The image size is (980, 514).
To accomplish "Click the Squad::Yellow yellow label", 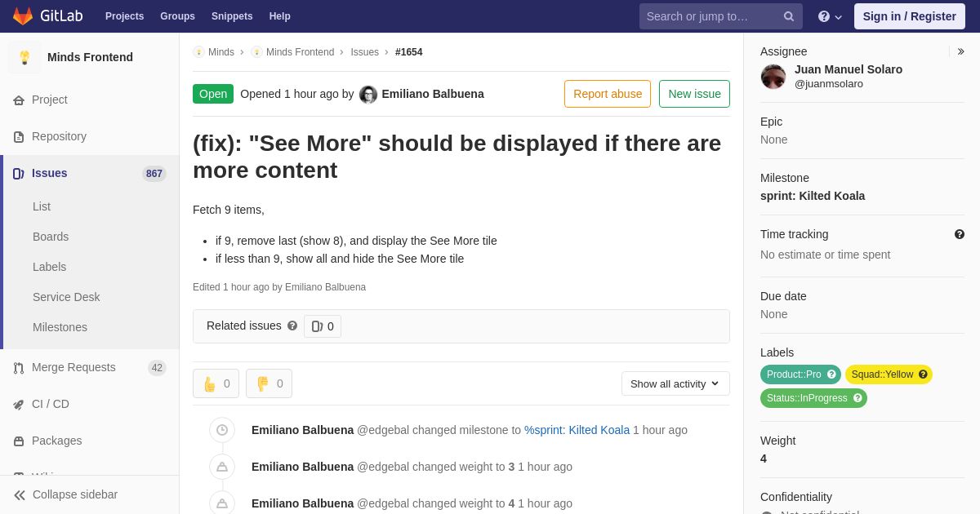I will 889,374.
